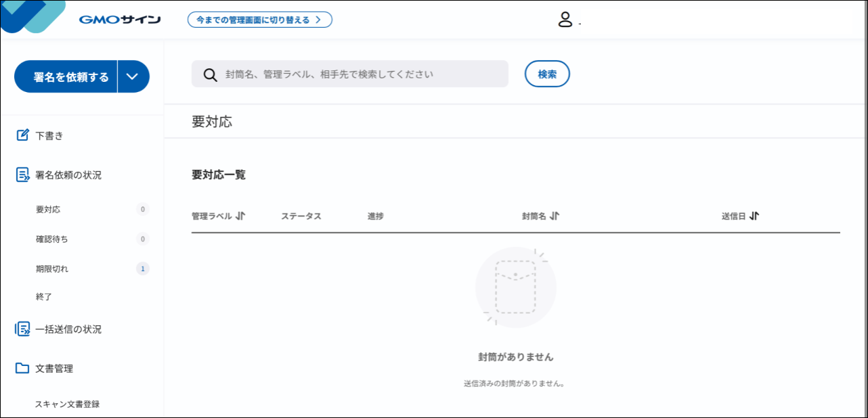
Task: Click the 下書き pencil icon
Action: (23, 135)
